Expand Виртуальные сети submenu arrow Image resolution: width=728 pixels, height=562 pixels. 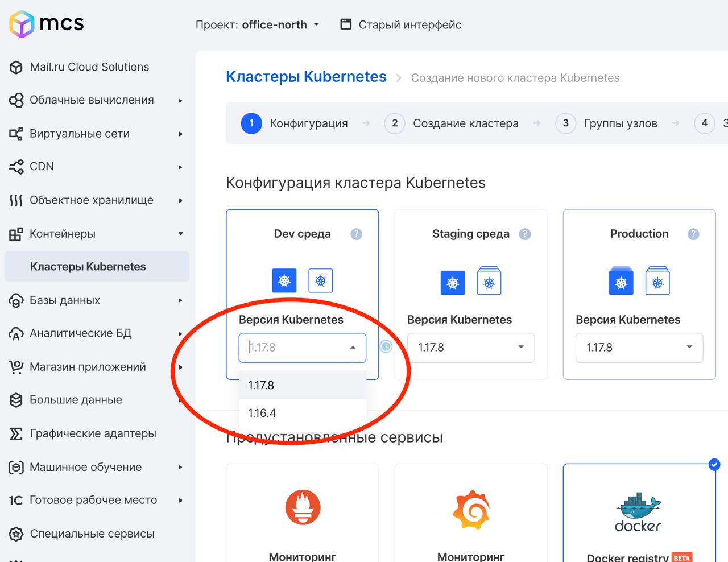180,134
